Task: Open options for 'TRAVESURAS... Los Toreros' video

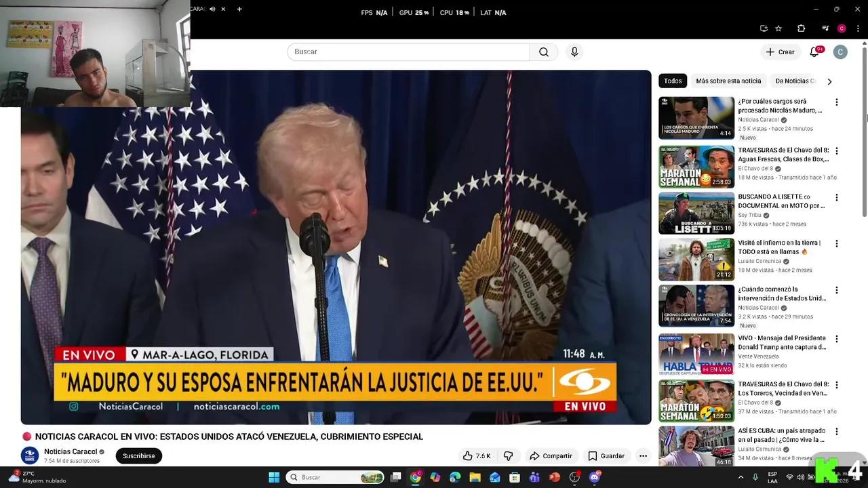Action: (x=836, y=385)
